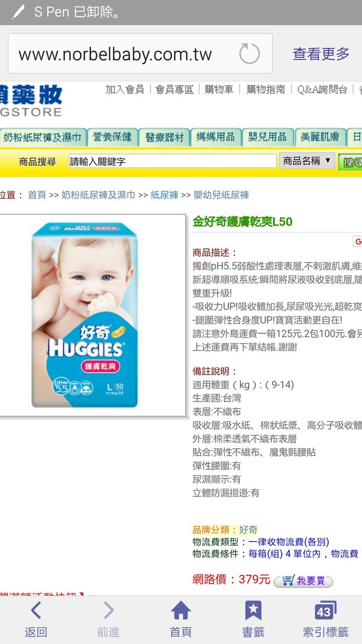
Task: Follow the 購物車 top link
Action: 219,89
